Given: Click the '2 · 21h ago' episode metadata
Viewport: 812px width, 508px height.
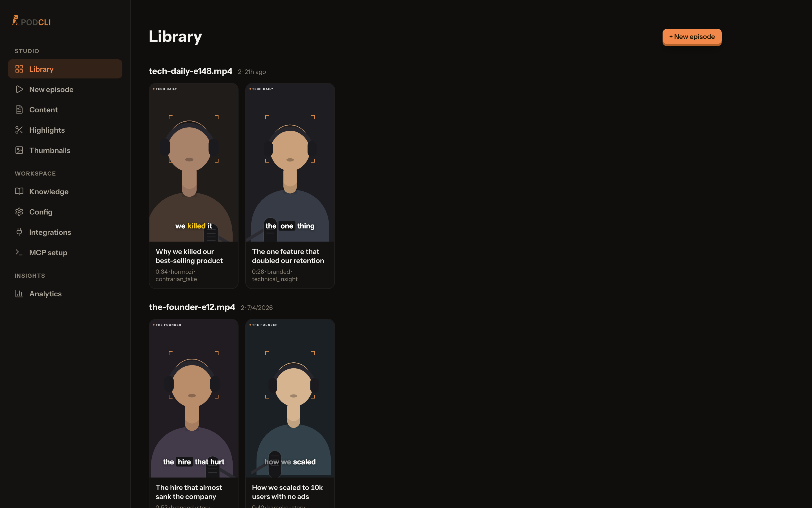Looking at the screenshot, I should click(252, 72).
